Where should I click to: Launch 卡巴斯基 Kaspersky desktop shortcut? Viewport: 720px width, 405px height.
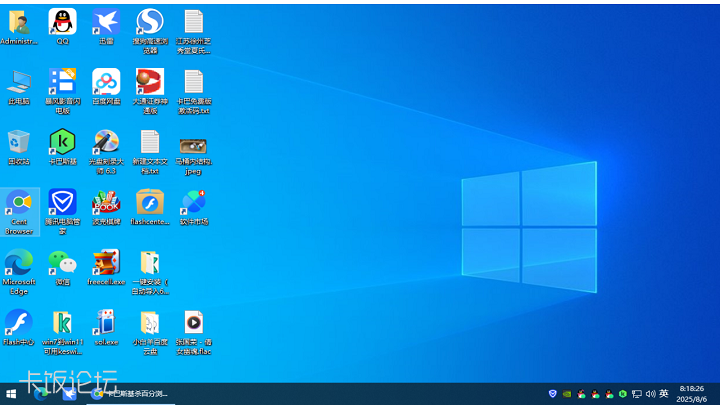click(x=62, y=147)
